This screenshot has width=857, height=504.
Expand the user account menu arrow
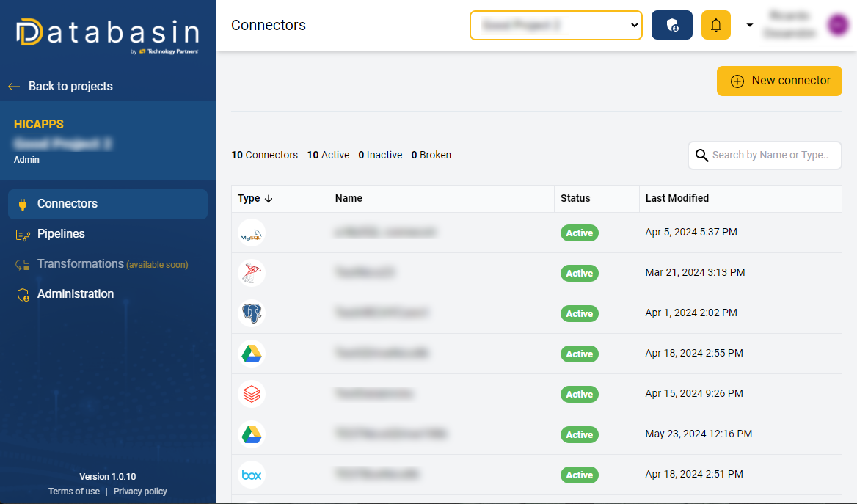pos(749,25)
